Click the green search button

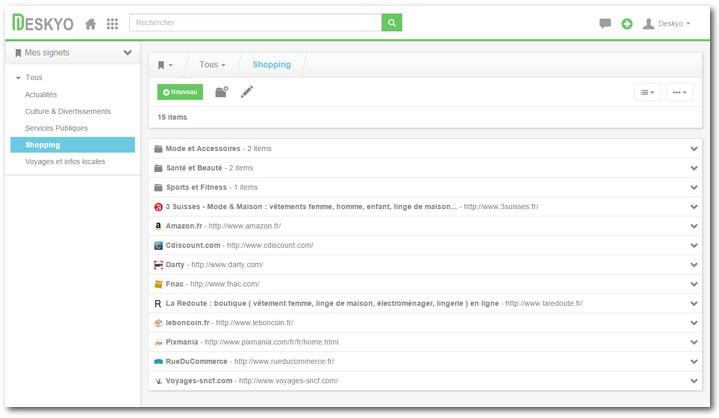tap(392, 22)
